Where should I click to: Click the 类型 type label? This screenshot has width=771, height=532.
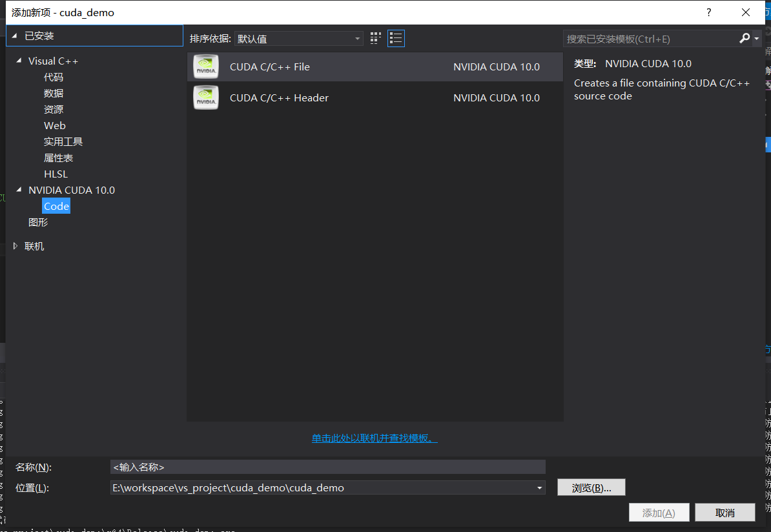coord(584,63)
